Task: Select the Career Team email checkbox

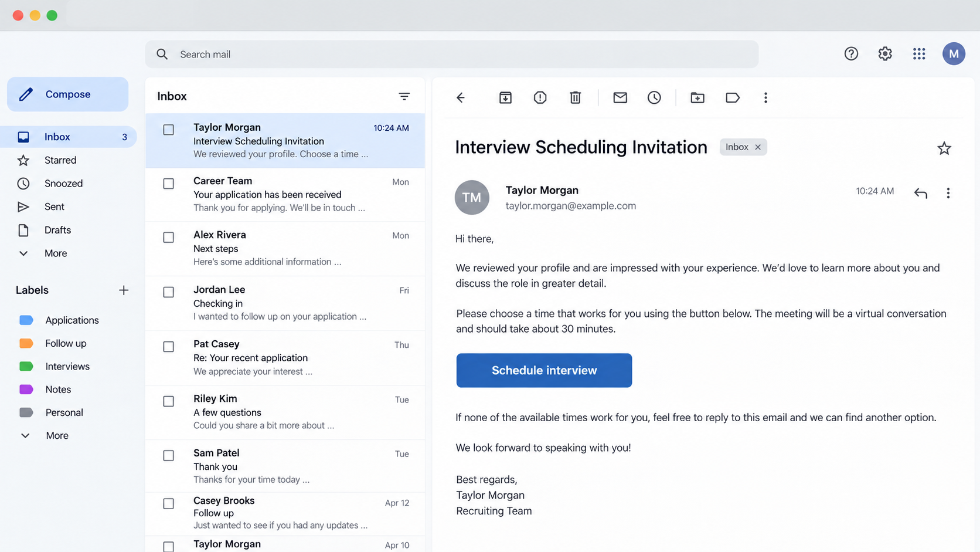Action: coord(168,184)
